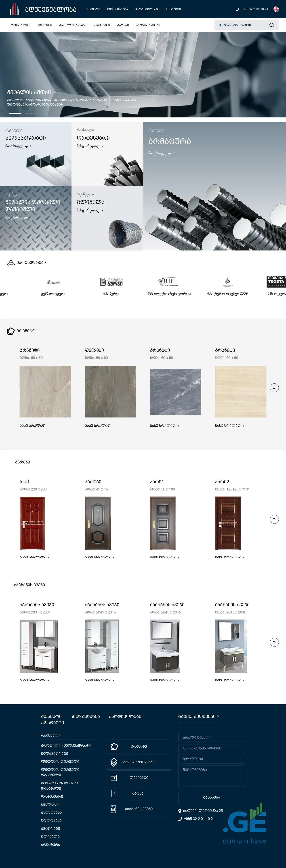Advance the bathroom furniture carousel arrow
Screen dimensions: 286x868
click(274, 642)
